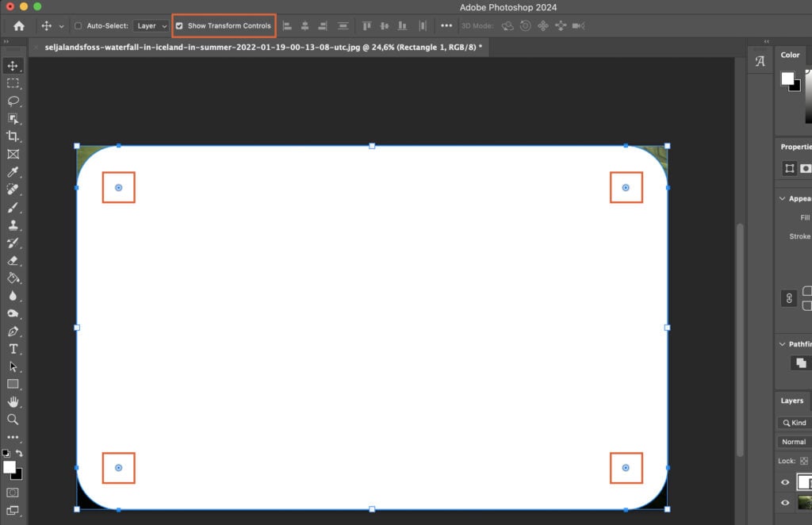812x525 pixels.
Task: Open the Normal blend mode dropdown
Action: tap(794, 442)
